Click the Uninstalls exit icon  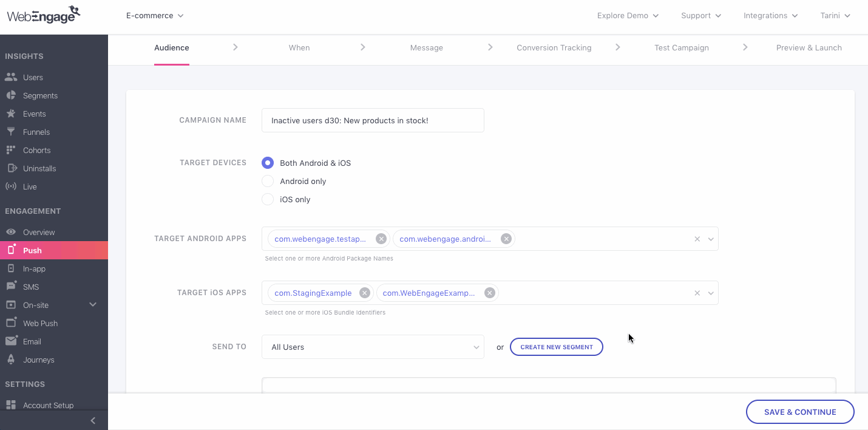tap(11, 168)
